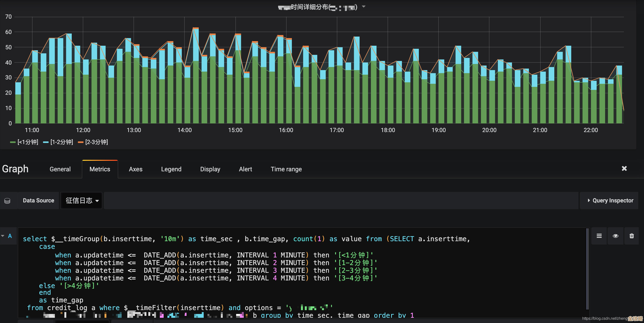Open the query row hamburger menu
Screen dimensions: 644x323
coord(599,236)
